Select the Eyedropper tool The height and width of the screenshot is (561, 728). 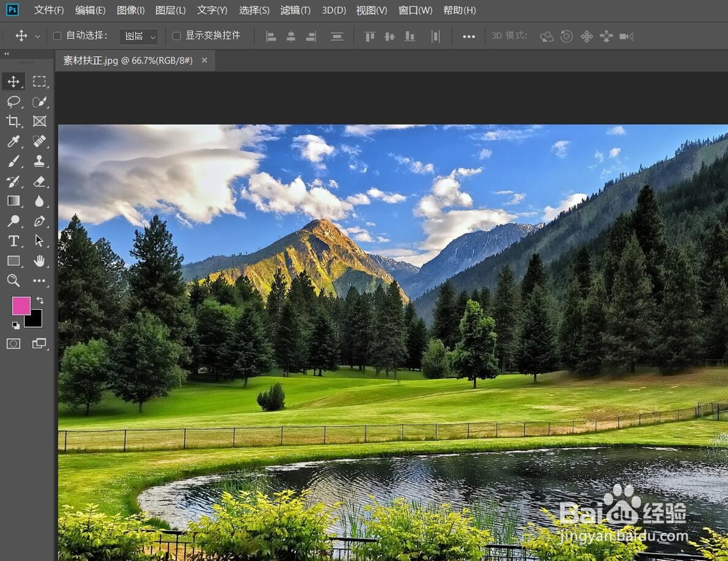pos(13,141)
